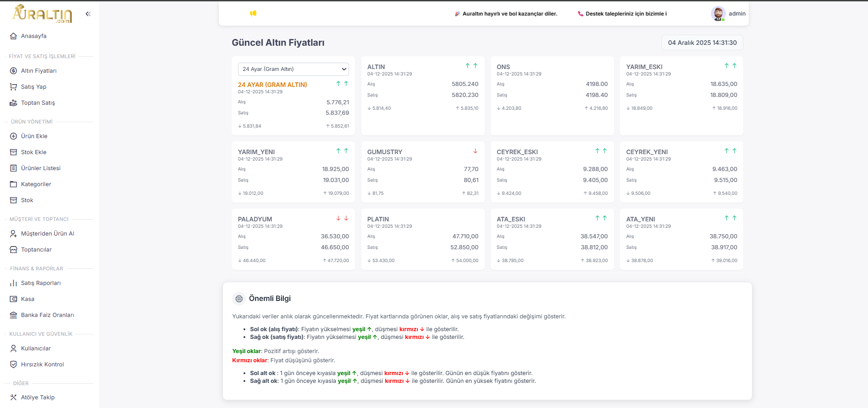Click the Satış Yap cart icon

14,87
